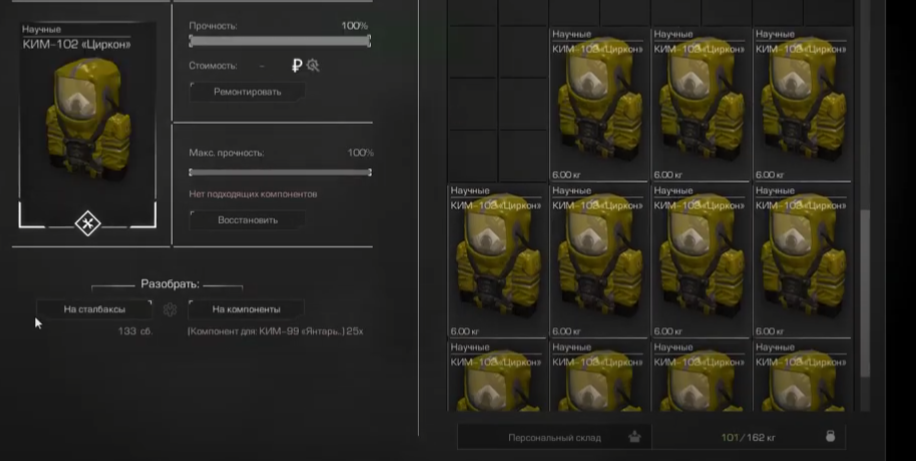
Task: Disassemble using На сталбаксы button
Action: point(94,309)
